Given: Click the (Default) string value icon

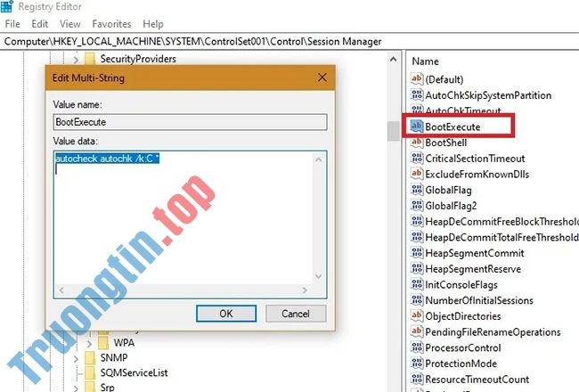Looking at the screenshot, I should click(x=417, y=78).
